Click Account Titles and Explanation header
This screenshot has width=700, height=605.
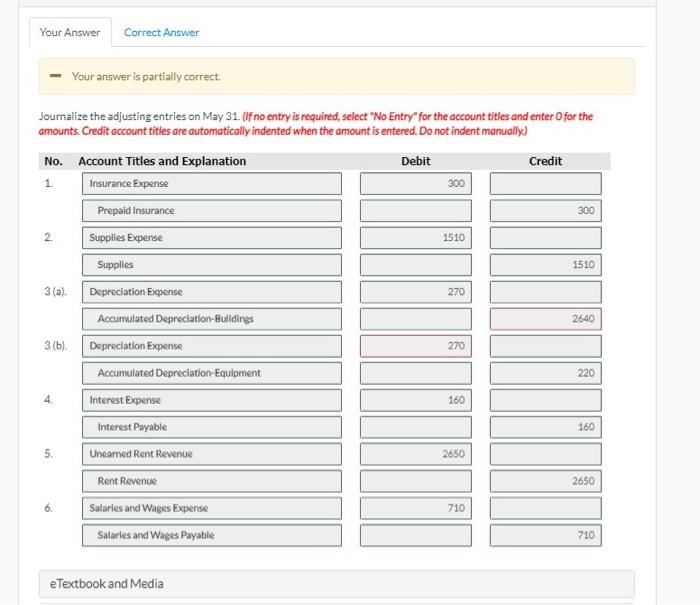(x=162, y=161)
